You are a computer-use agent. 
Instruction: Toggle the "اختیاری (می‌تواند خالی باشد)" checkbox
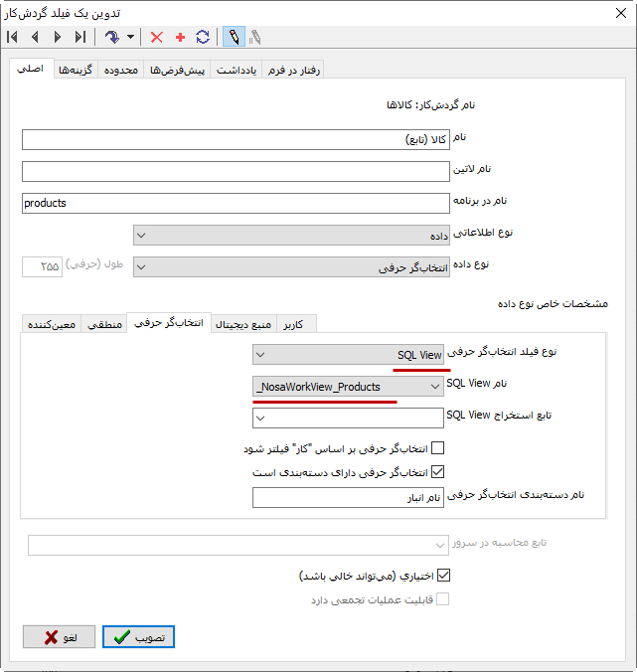click(x=443, y=575)
